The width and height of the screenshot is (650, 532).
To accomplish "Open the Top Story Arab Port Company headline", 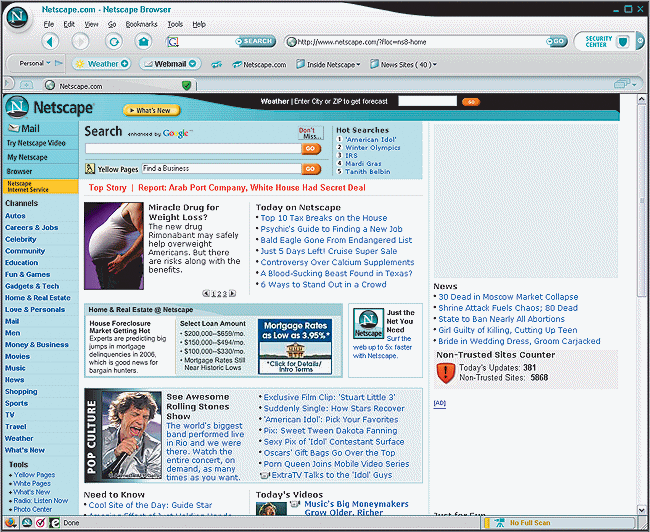I will click(x=252, y=187).
